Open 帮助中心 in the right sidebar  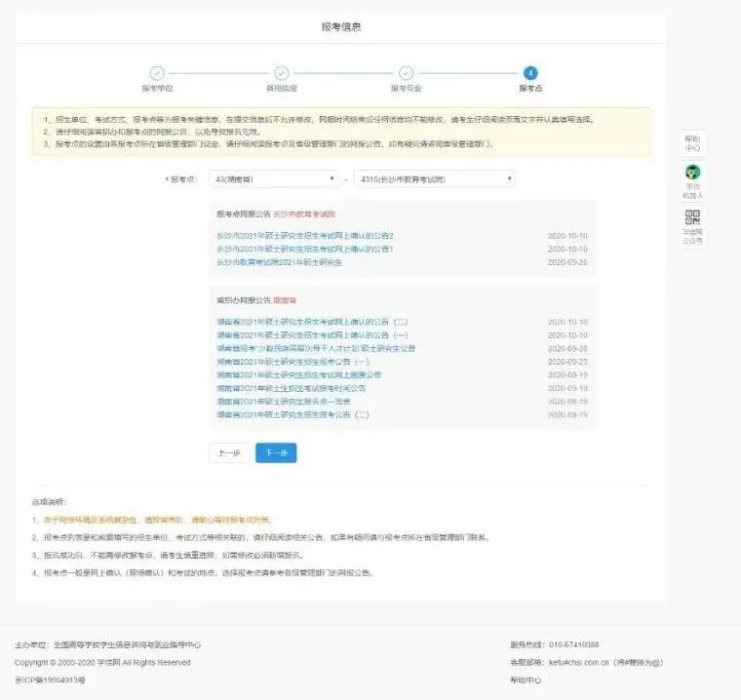pyautogui.click(x=693, y=142)
